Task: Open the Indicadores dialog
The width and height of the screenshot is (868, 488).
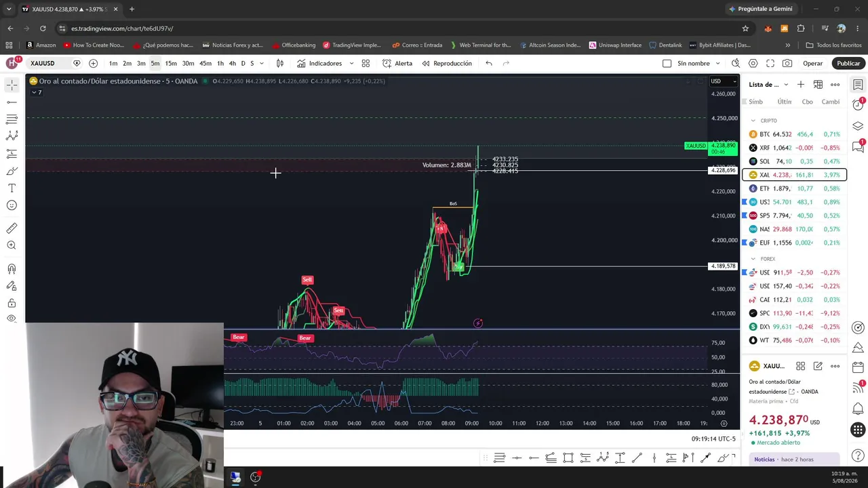Action: click(319, 64)
